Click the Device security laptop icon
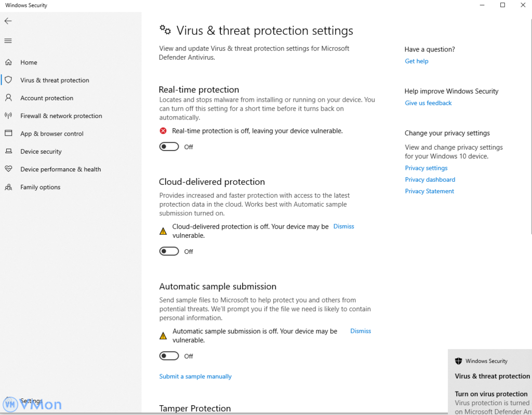The image size is (532, 415). click(x=8, y=151)
